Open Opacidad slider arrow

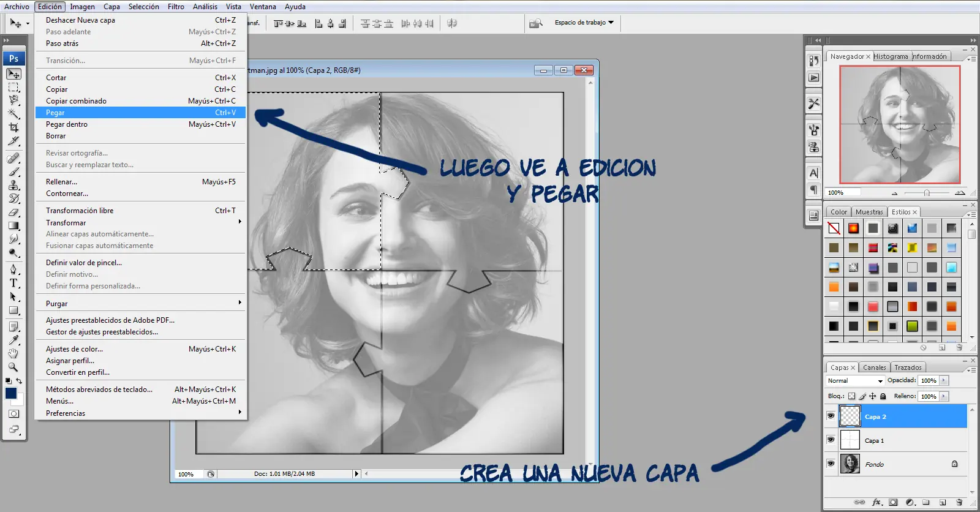(944, 380)
